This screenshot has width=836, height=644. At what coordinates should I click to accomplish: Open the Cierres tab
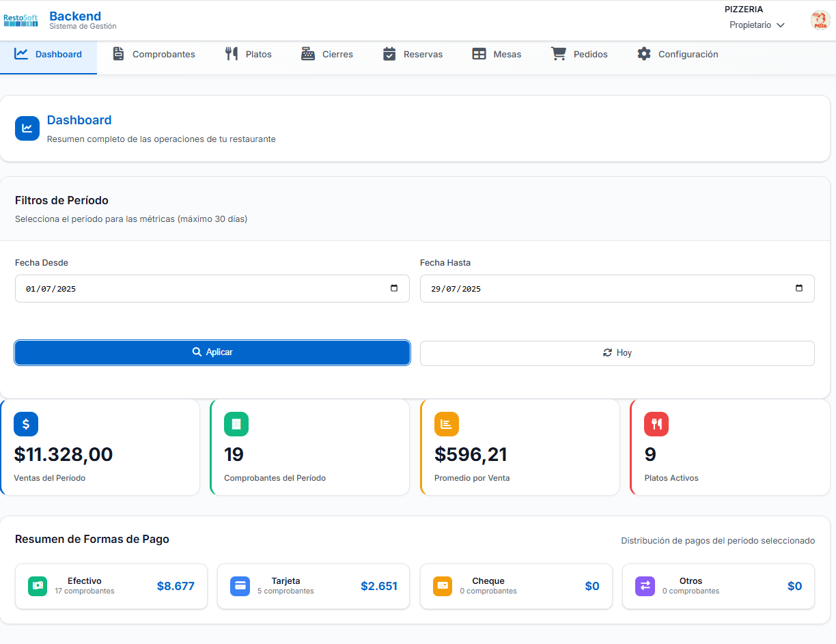(x=326, y=55)
